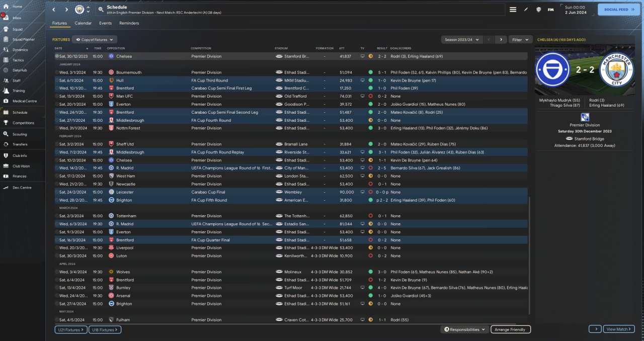Open the Filter dropdown
The width and height of the screenshot is (644, 341).
tap(521, 39)
